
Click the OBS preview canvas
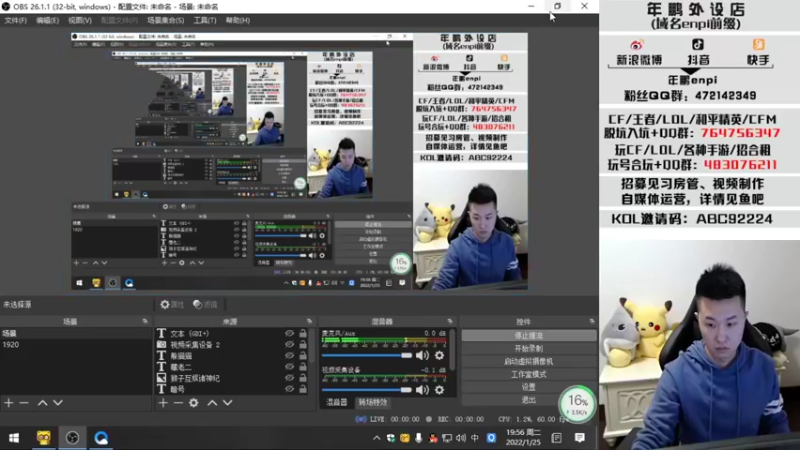(299, 161)
